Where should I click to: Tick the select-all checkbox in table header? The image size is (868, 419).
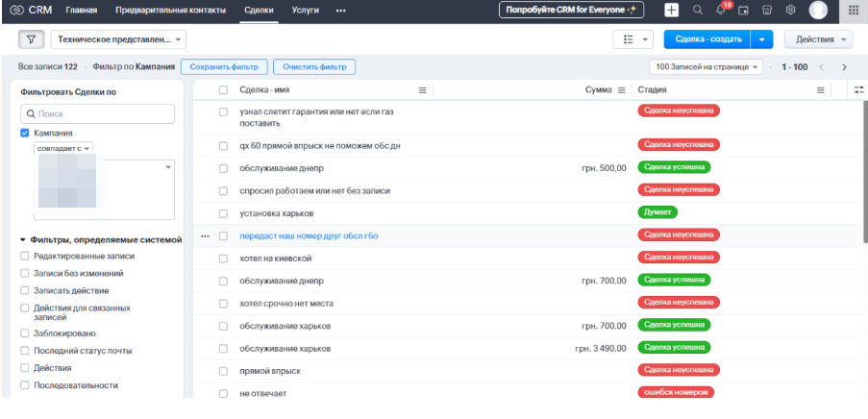(223, 89)
